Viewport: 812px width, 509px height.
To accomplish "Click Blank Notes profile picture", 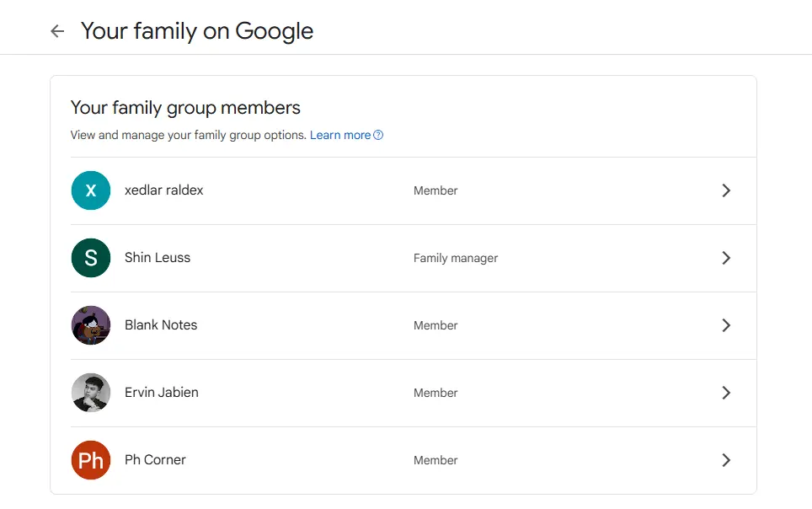I will point(91,325).
